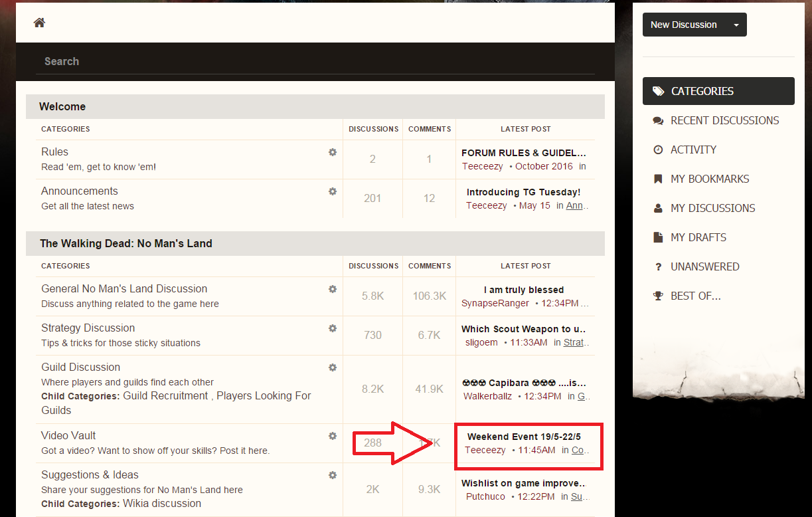Click the 11:45AM timestamp link
Viewport: 812px width, 517px height.
536,450
